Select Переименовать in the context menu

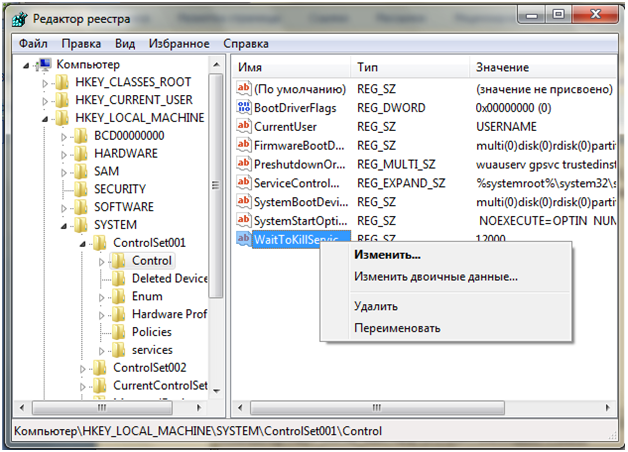396,328
